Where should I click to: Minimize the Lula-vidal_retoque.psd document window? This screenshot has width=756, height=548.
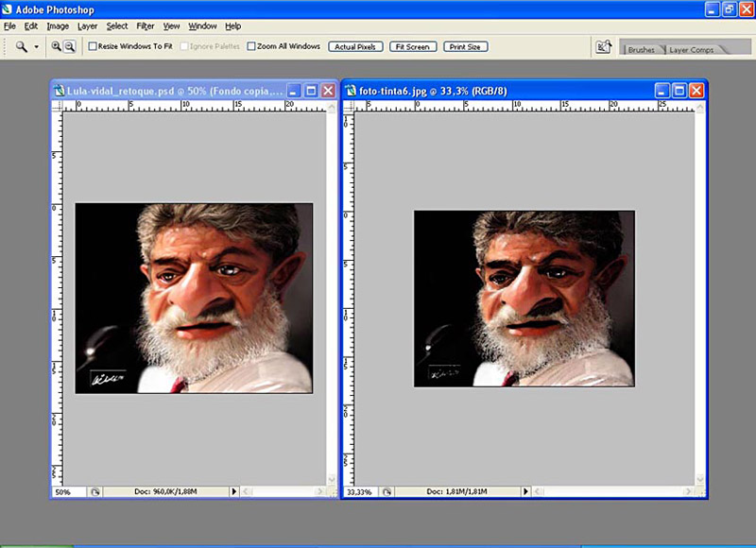click(x=294, y=91)
